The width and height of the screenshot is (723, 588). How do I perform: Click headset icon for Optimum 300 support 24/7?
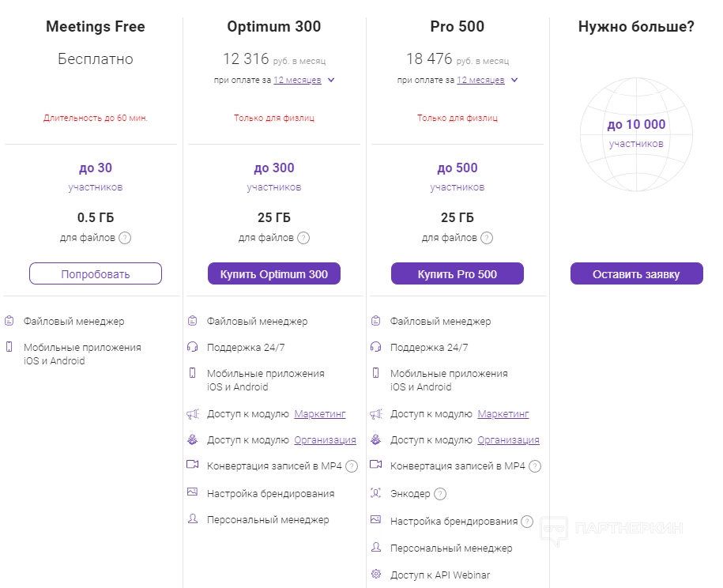(192, 347)
